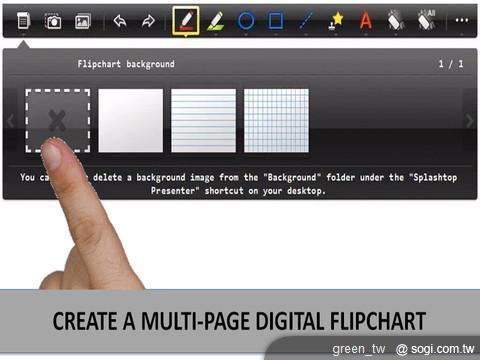480x360 pixels.
Task: Undo the last stroke
Action: pos(120,21)
